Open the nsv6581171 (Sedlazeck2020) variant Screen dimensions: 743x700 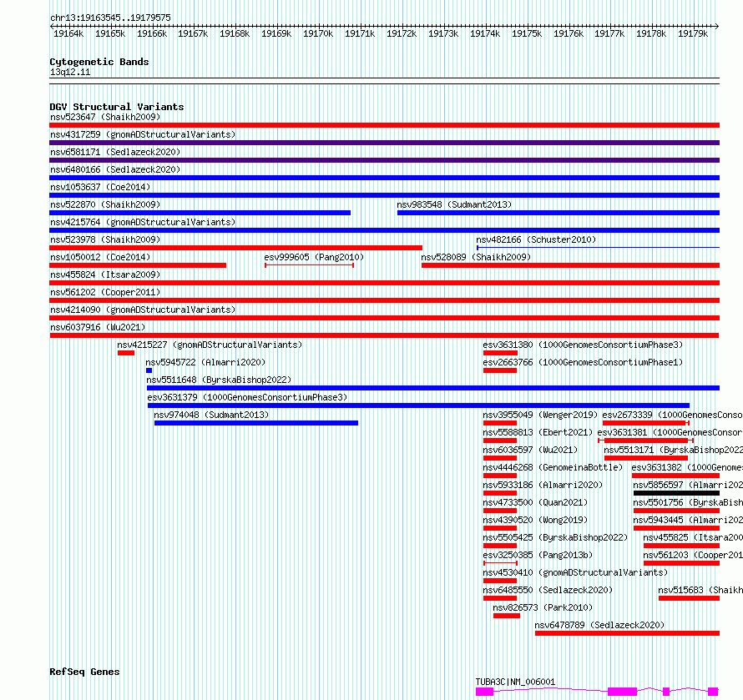click(x=115, y=152)
